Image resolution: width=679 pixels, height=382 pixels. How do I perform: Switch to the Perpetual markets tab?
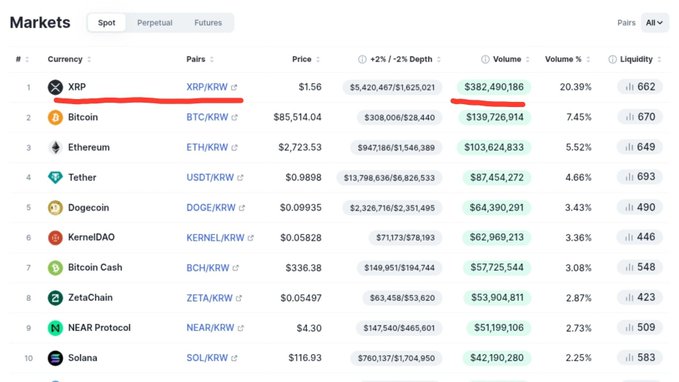pos(155,23)
